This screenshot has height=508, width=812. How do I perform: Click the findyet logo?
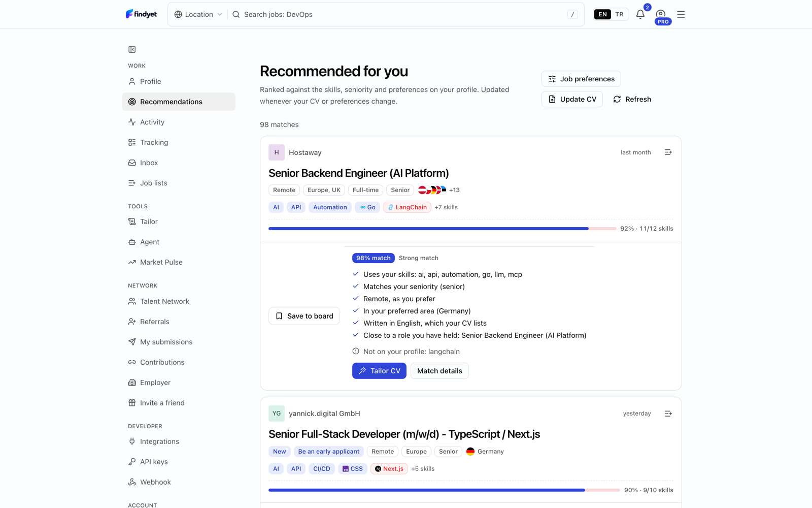[141, 14]
